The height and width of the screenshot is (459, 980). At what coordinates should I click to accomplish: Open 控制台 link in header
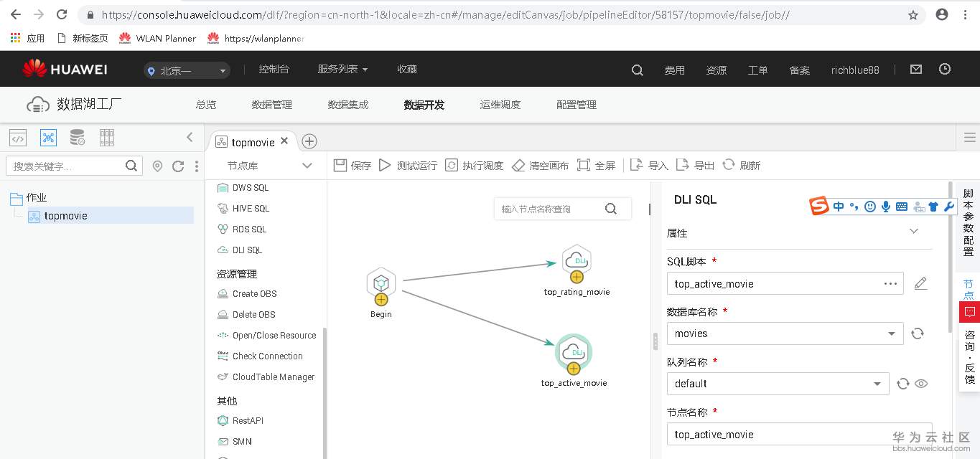tap(274, 70)
